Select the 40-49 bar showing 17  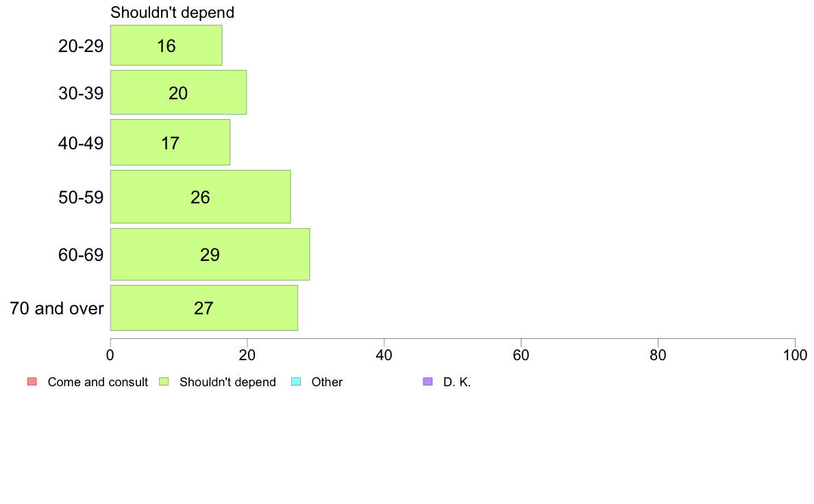point(170,142)
